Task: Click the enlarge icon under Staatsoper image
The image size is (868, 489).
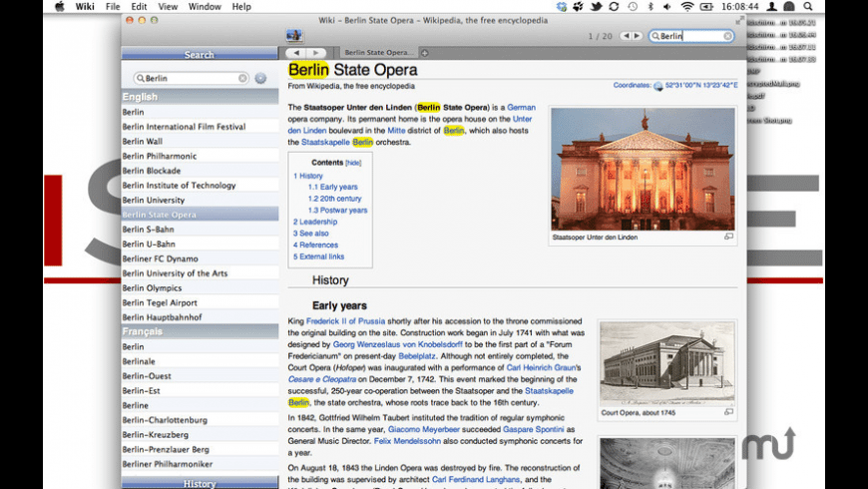Action: 728,238
